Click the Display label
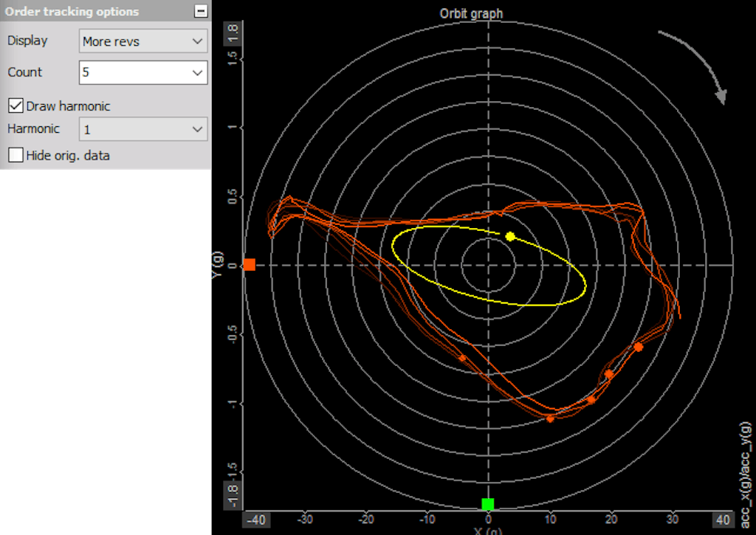 click(x=27, y=41)
